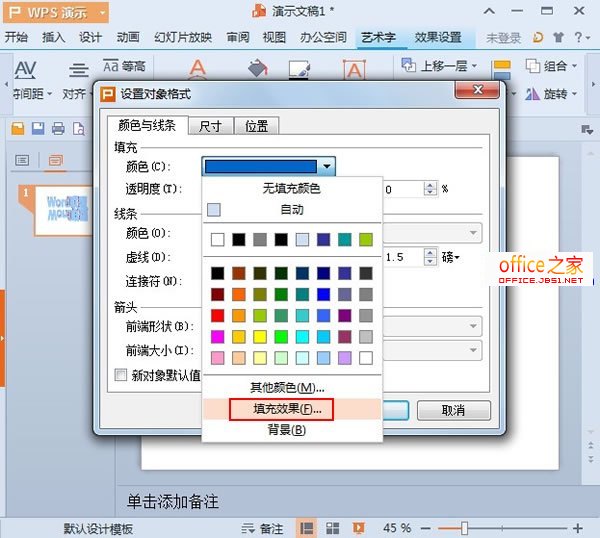Switch to the slides pane icon
Viewport: 600px width, 538px height.
tap(56, 160)
